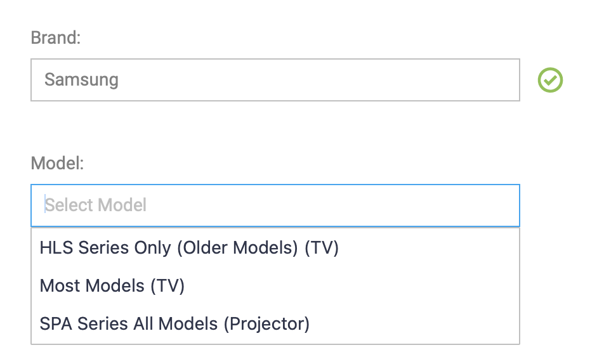Select the second model list item
Image resolution: width=604 pixels, height=364 pixels.
pos(112,286)
